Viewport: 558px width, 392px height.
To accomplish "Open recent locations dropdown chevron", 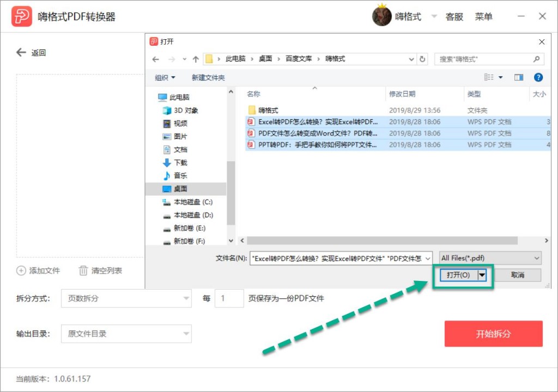I will (x=184, y=59).
